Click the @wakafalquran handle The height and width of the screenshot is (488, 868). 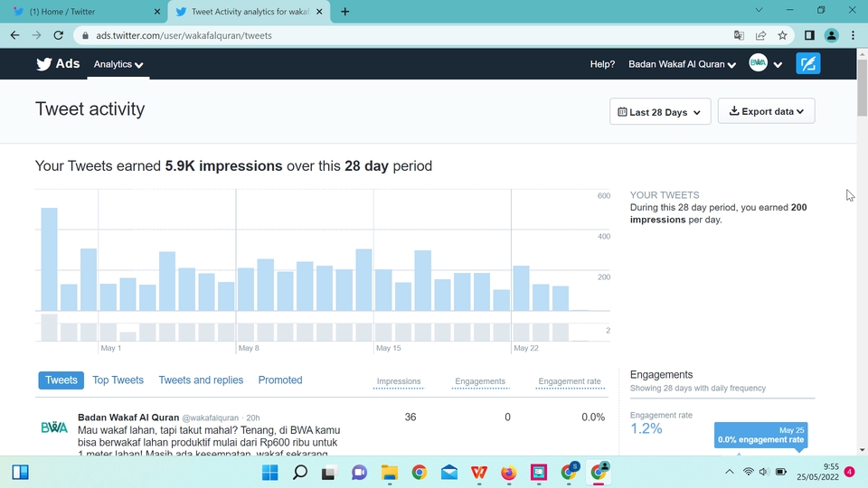point(211,418)
